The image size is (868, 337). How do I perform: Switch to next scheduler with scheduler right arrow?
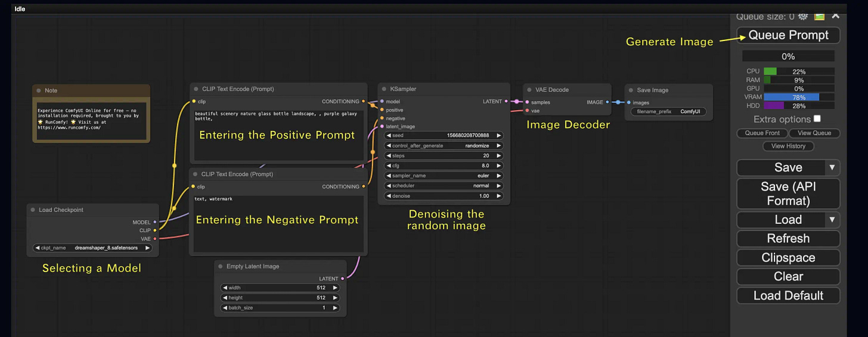pyautogui.click(x=500, y=186)
